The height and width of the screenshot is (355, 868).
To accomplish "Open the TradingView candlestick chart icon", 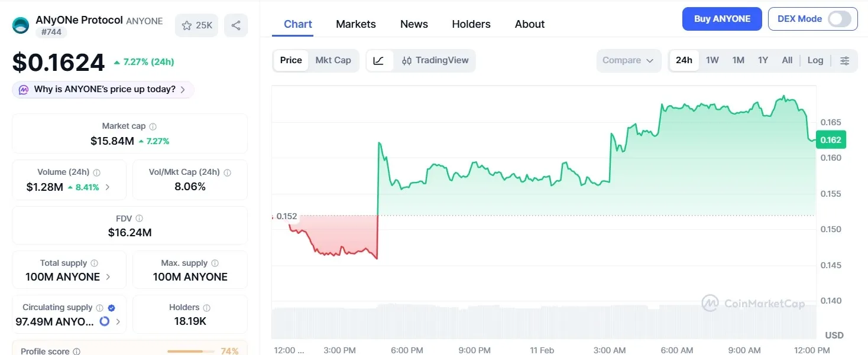I will 408,60.
